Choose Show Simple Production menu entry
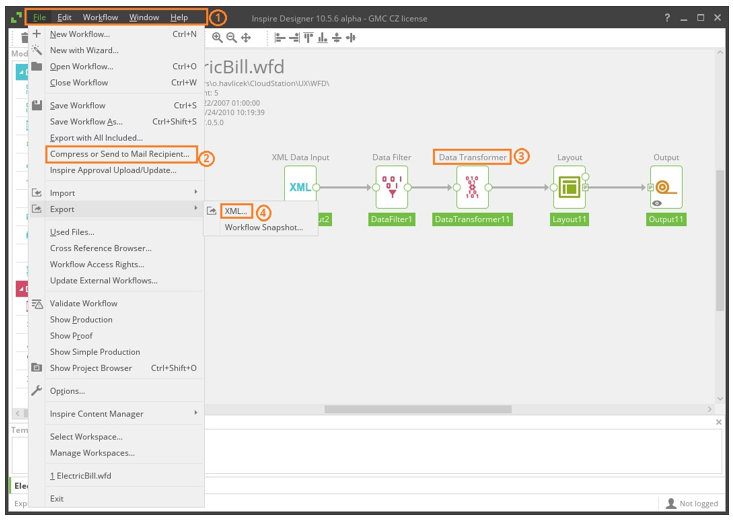The width and height of the screenshot is (733, 521). click(116, 352)
